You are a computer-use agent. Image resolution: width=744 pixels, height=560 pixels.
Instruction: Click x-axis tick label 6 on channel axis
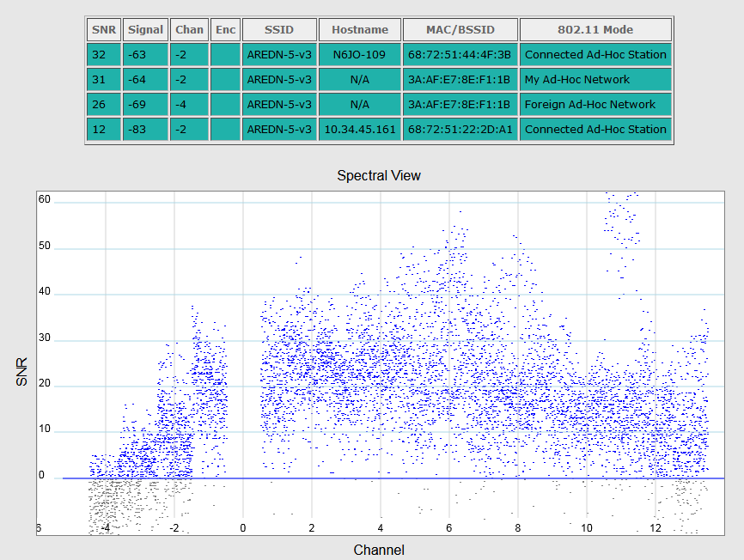448,527
